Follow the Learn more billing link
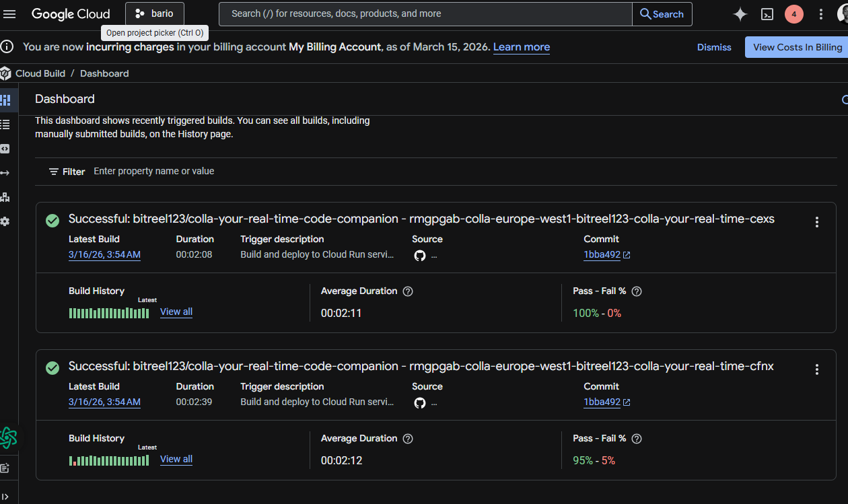 pyautogui.click(x=522, y=47)
